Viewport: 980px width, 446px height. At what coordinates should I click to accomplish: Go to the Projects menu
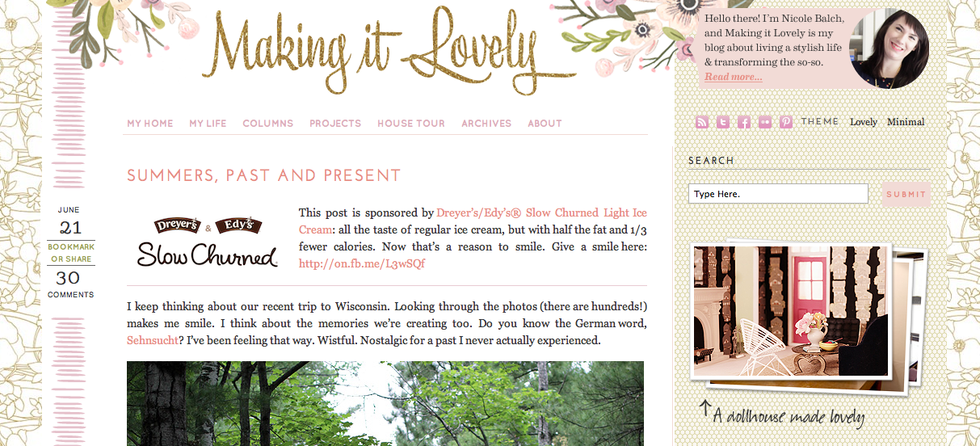pyautogui.click(x=335, y=124)
